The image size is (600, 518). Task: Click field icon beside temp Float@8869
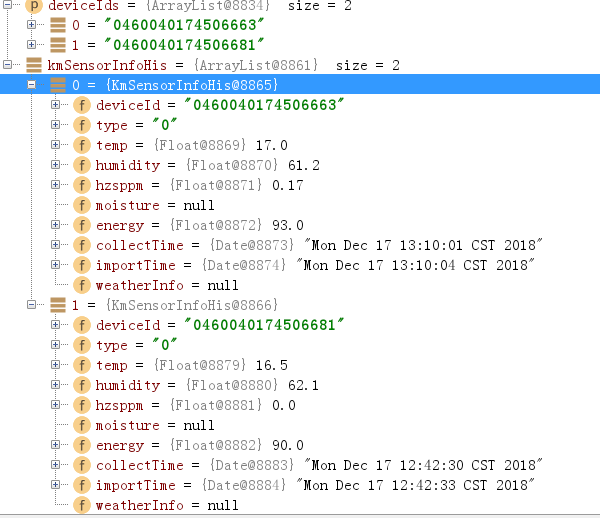82,145
